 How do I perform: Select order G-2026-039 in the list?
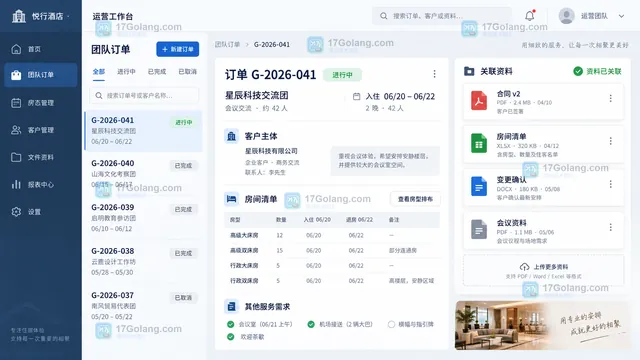point(143,218)
